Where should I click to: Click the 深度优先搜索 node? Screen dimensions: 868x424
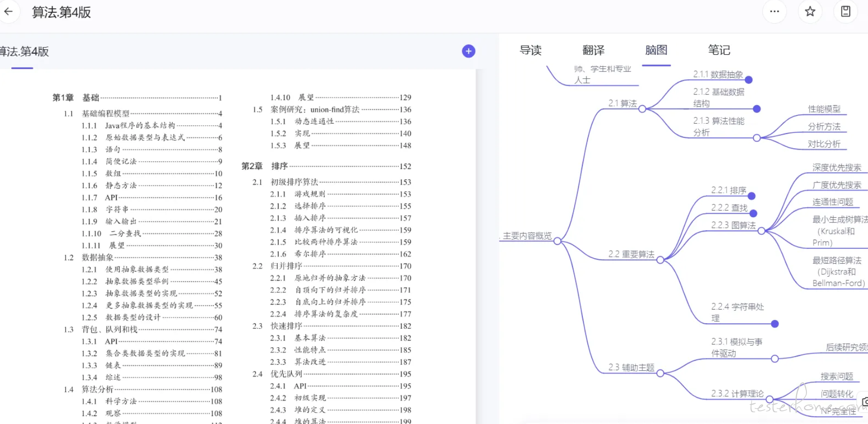point(837,167)
